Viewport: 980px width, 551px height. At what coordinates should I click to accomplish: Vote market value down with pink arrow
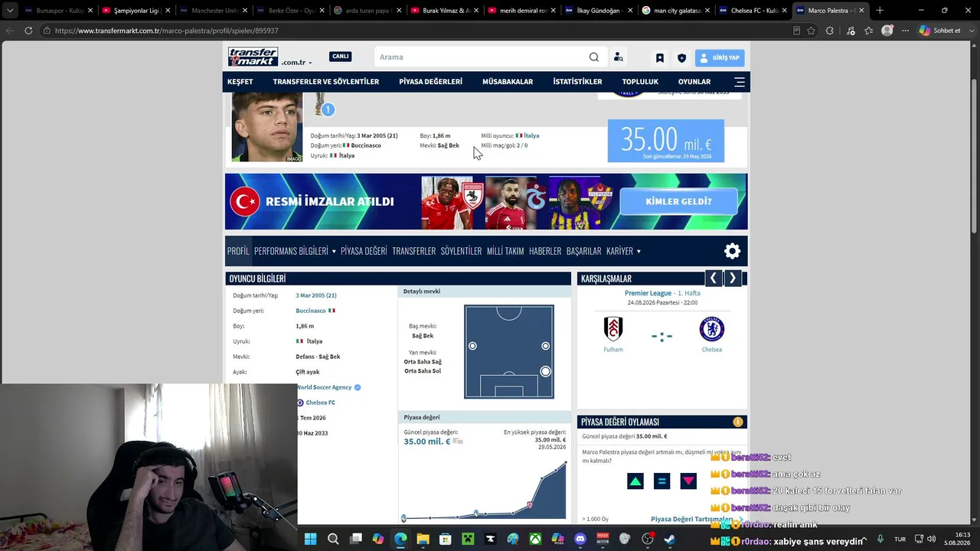(x=688, y=481)
